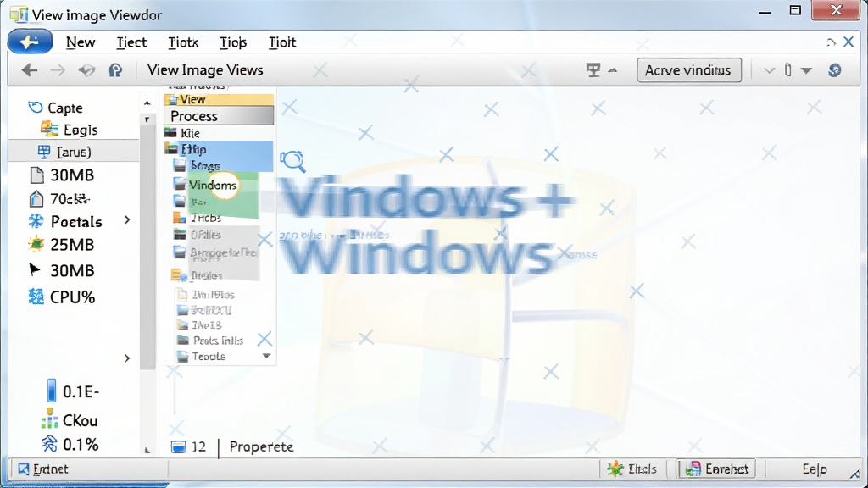Click the shield icon in the toolbar

pos(115,70)
